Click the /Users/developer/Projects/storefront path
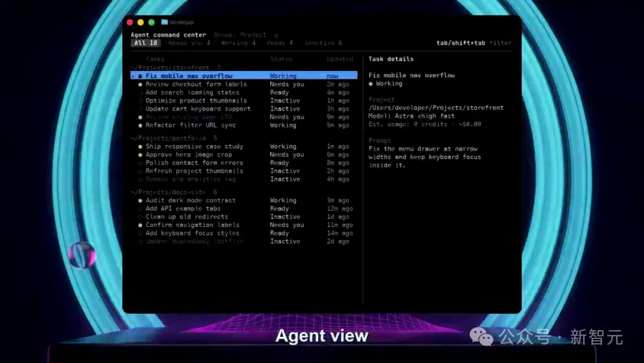This screenshot has width=644, height=363. [x=436, y=108]
